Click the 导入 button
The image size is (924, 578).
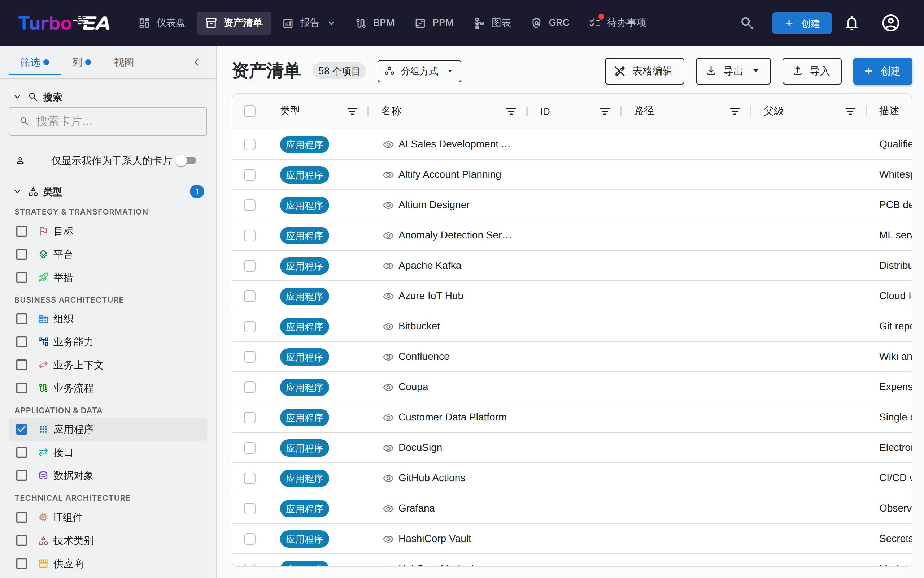812,71
